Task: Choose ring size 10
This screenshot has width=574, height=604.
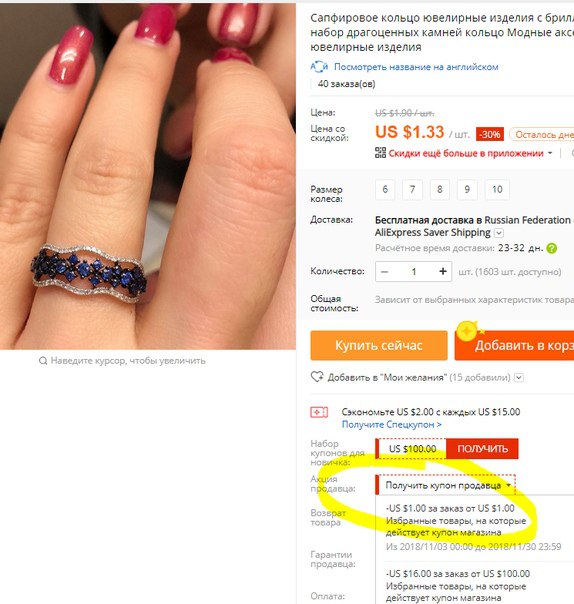Action: (497, 189)
